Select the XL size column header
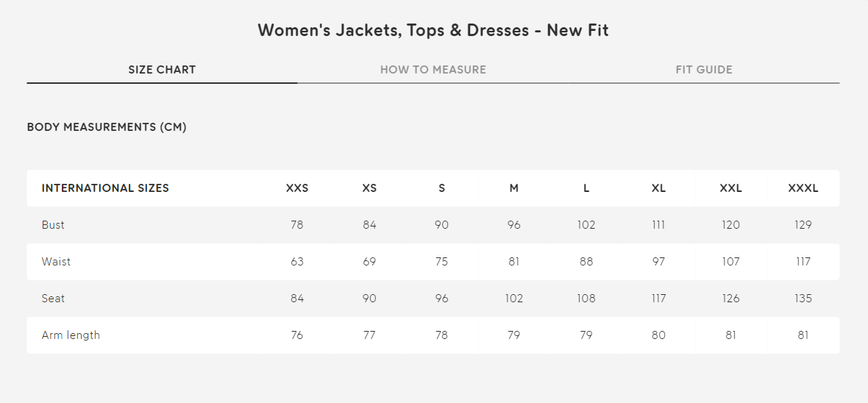Screen dimensions: 868x403 click(x=658, y=188)
